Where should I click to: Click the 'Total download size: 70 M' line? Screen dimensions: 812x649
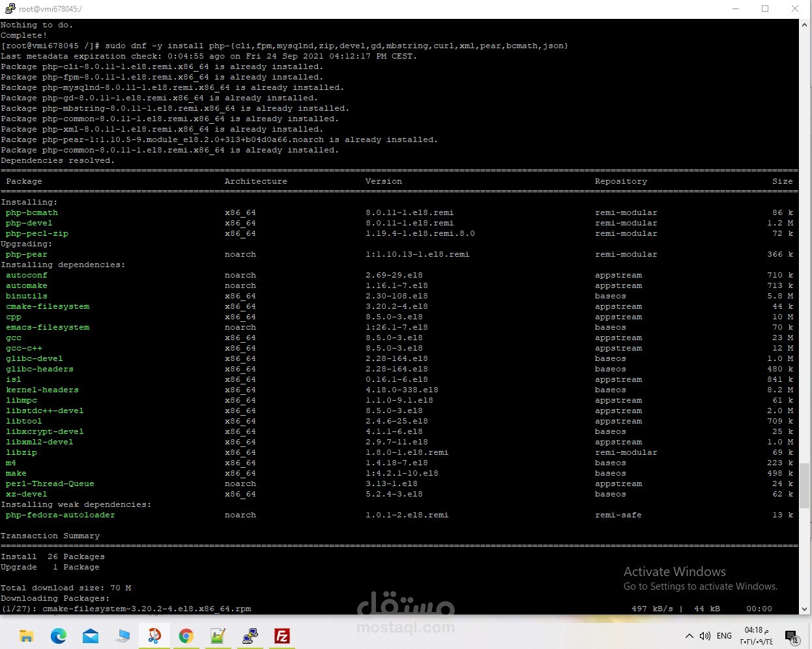tap(66, 588)
